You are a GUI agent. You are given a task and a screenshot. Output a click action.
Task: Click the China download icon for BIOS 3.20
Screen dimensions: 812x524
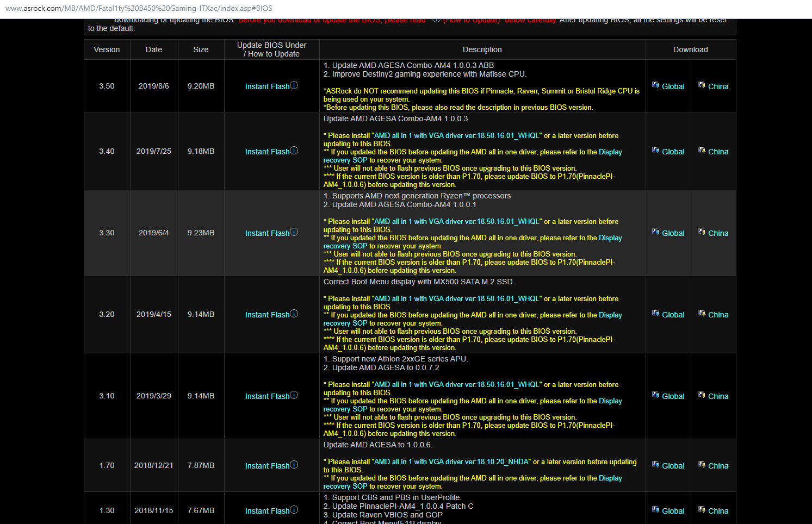702,314
